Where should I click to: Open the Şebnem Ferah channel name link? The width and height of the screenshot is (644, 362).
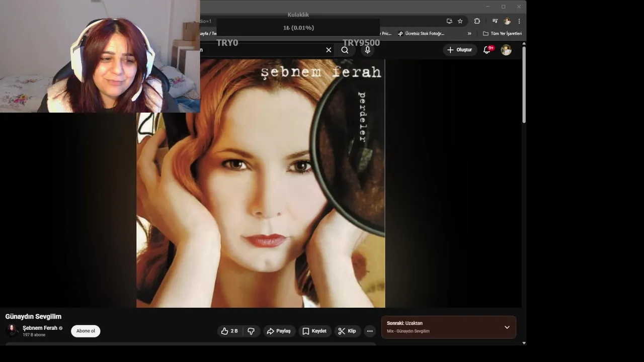pyautogui.click(x=40, y=328)
